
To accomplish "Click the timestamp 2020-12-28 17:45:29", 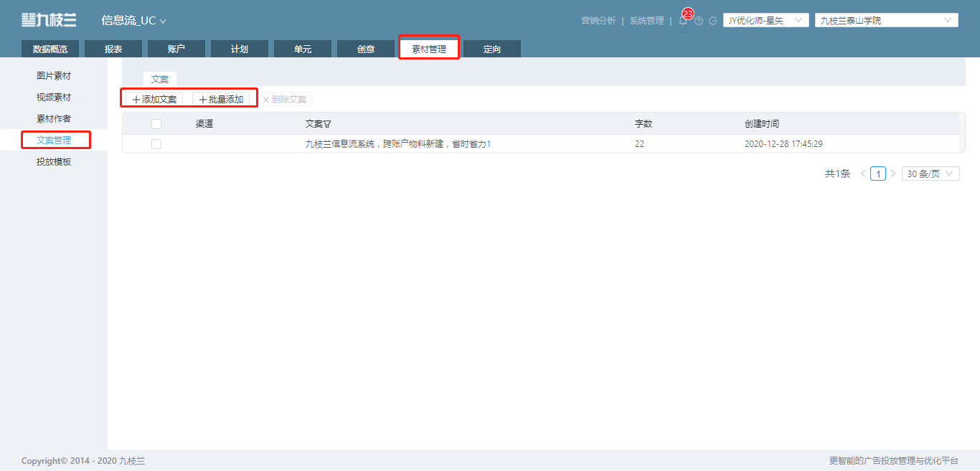I will 783,144.
